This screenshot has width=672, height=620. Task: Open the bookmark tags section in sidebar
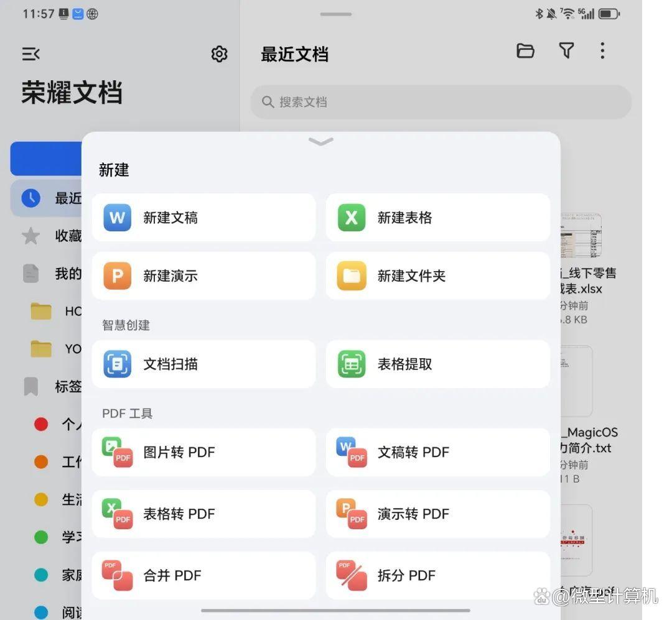[46, 386]
